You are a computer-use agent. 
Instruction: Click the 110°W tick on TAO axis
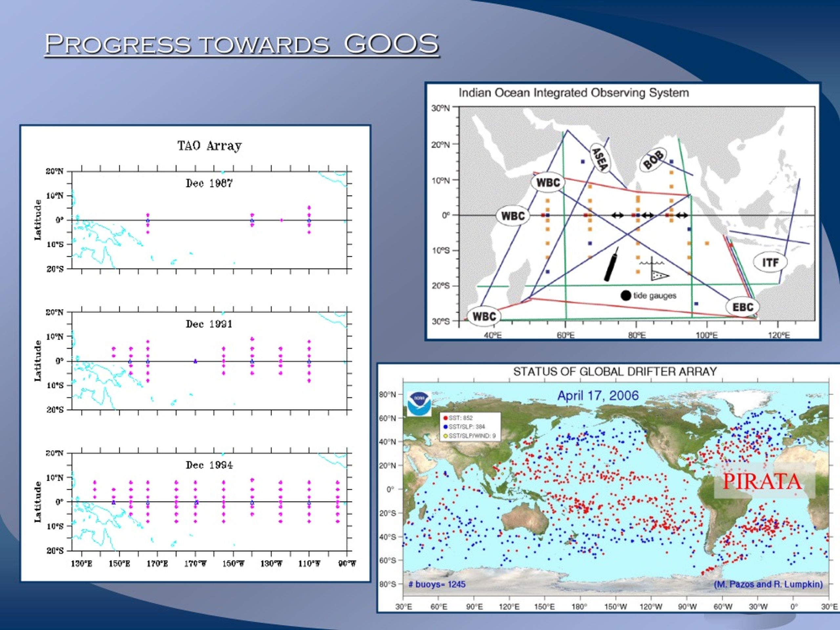pos(309,564)
